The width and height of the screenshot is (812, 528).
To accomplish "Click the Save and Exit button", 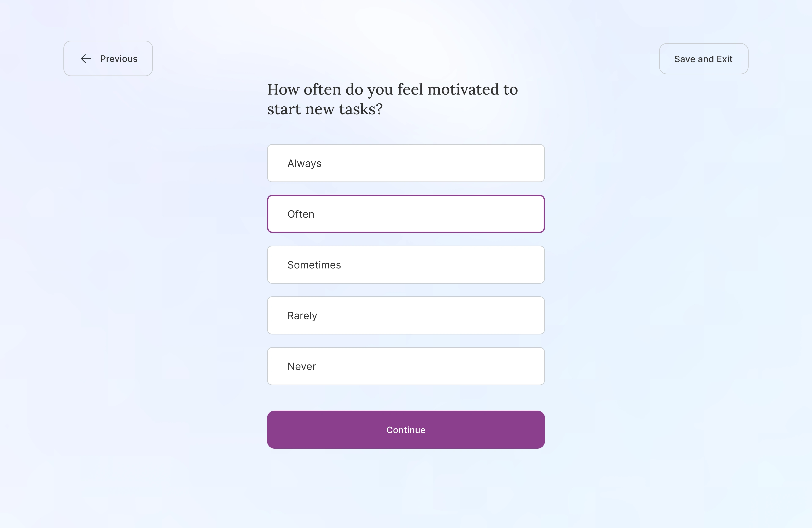I will pos(704,59).
